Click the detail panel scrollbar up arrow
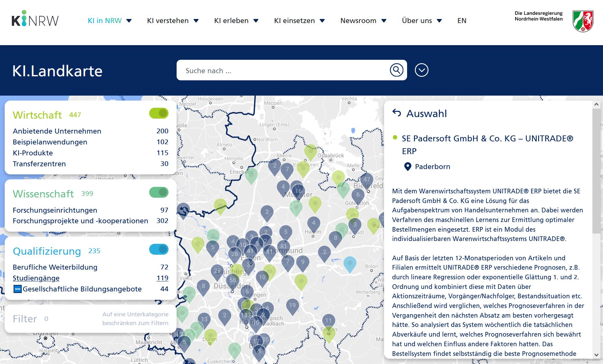 tap(596, 105)
